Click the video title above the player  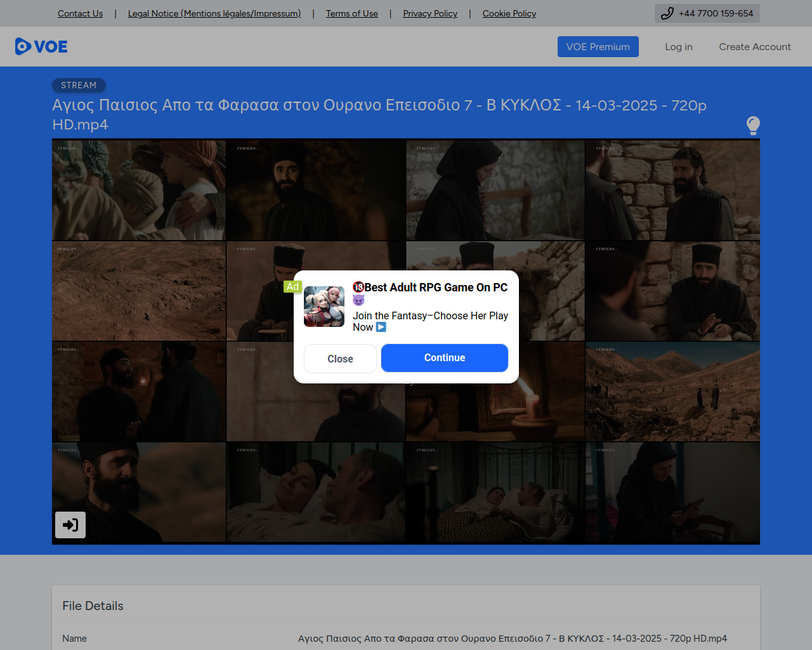pos(379,114)
